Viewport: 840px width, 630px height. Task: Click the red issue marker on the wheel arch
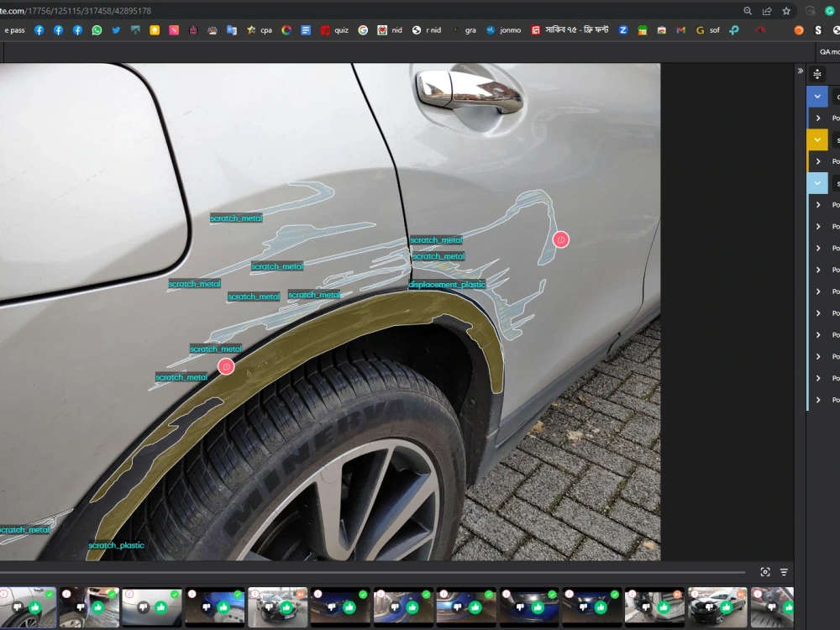[226, 366]
